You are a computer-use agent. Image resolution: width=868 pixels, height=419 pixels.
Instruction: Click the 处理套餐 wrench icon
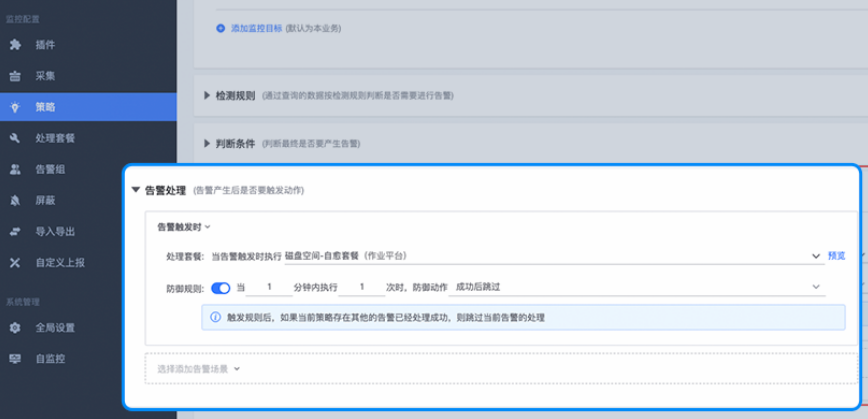(15, 138)
